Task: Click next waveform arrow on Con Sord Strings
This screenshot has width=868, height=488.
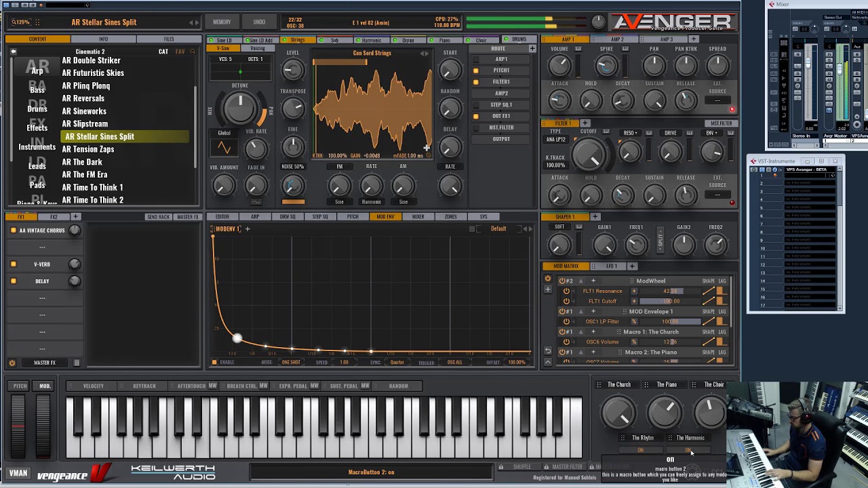Action: [x=427, y=54]
